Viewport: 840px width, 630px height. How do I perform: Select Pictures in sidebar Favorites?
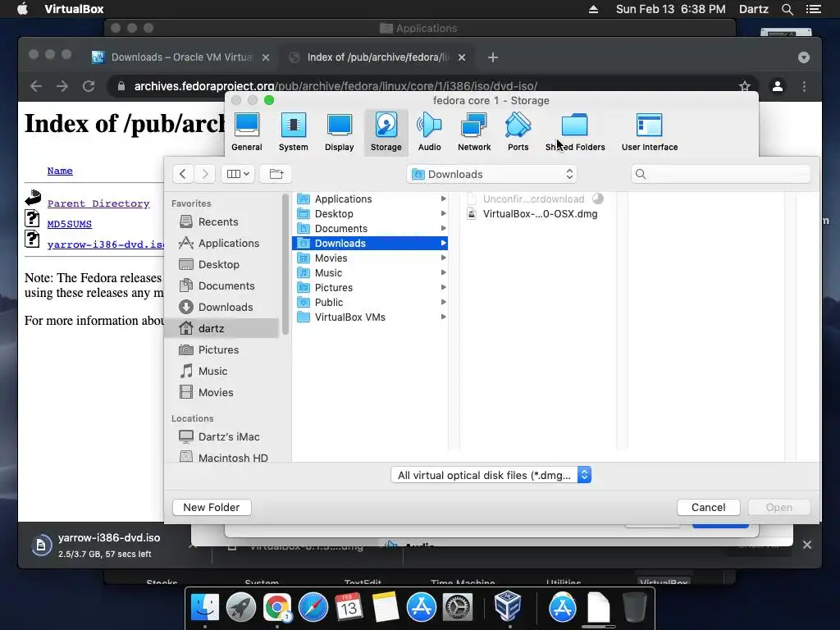pos(221,349)
